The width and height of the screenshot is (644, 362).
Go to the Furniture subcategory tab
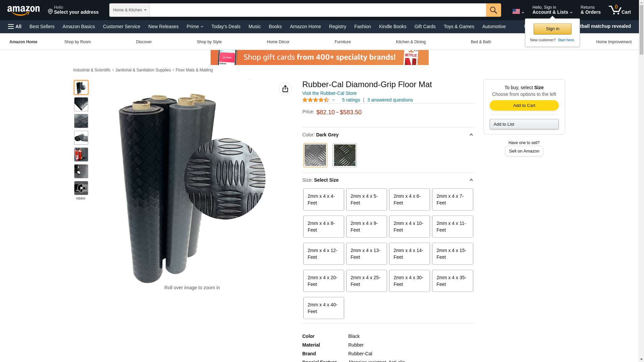(342, 42)
